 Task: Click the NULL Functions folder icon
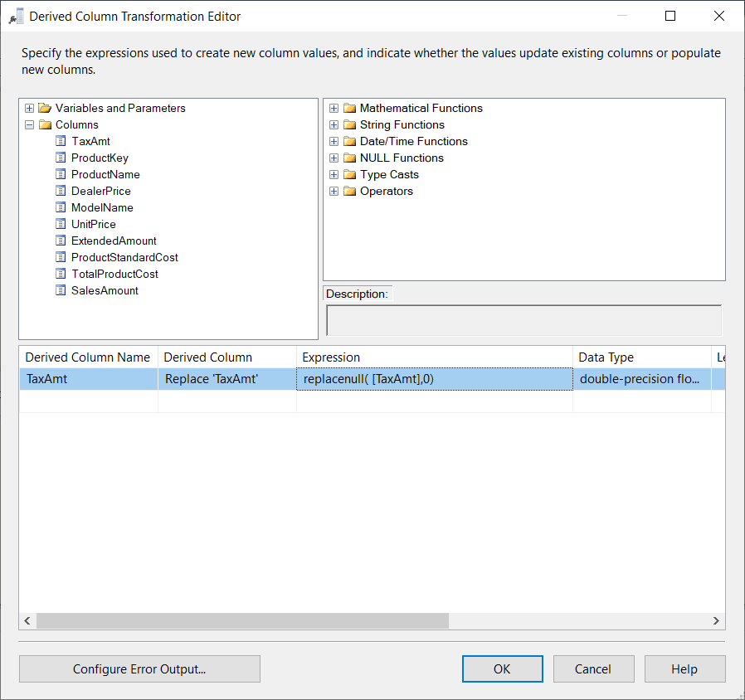348,158
